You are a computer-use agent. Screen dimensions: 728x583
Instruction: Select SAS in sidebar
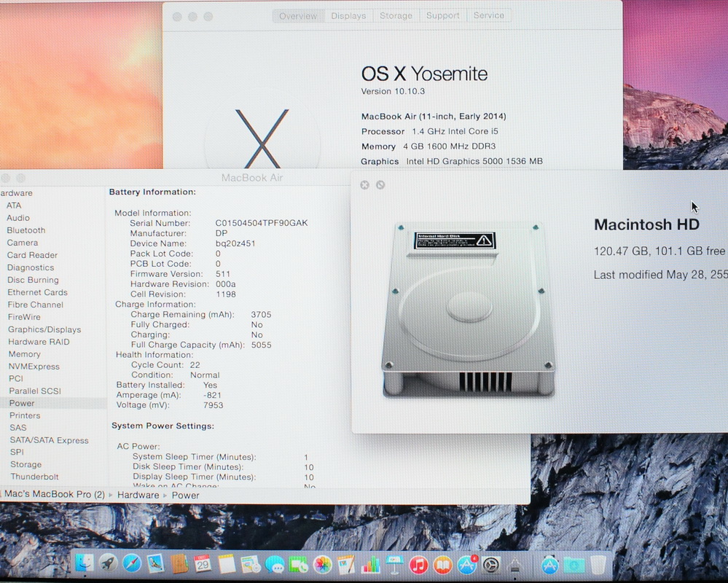tap(18, 428)
